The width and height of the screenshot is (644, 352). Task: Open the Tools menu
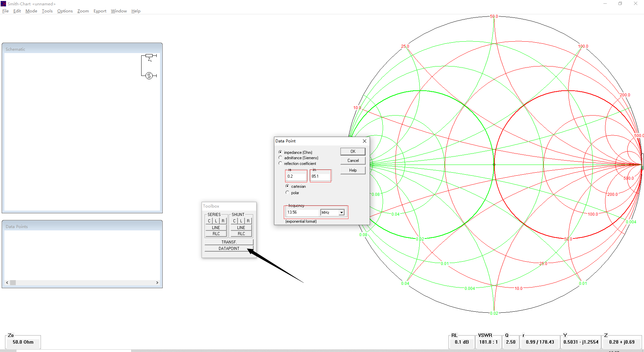47,11
